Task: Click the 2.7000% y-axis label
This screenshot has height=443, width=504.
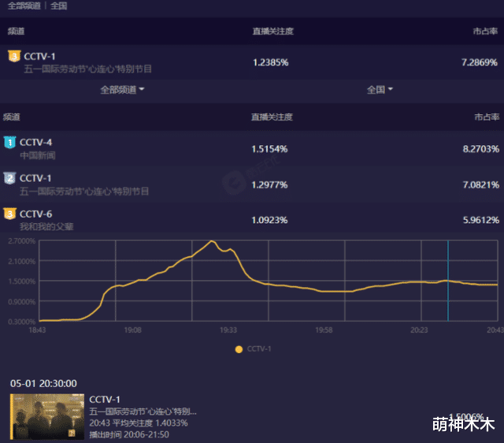Action: click(x=21, y=241)
